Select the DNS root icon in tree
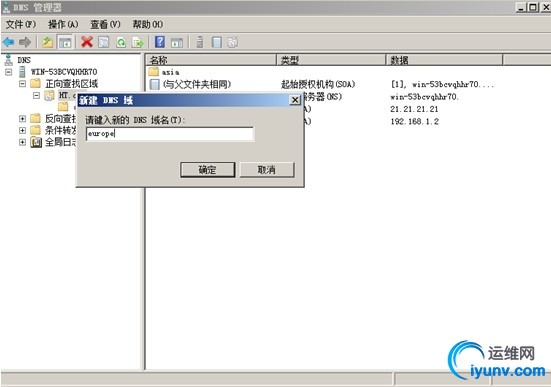The height and width of the screenshot is (387, 551). pyautogui.click(x=8, y=60)
